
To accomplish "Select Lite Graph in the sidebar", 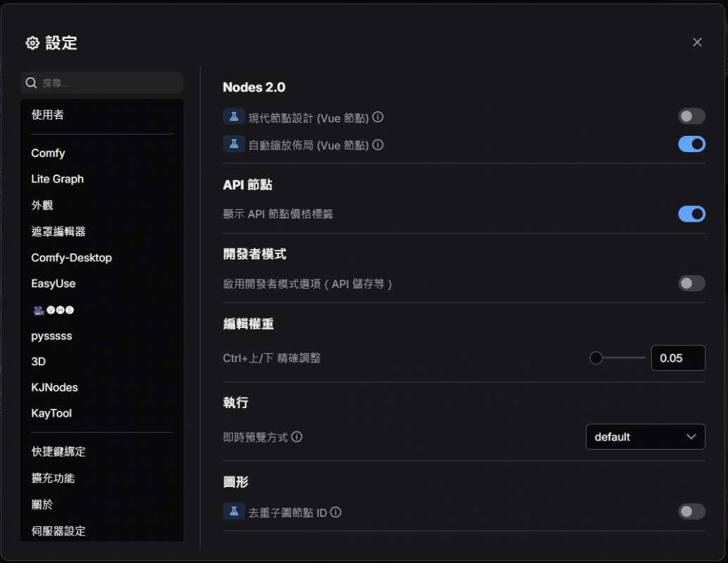I will (x=58, y=179).
